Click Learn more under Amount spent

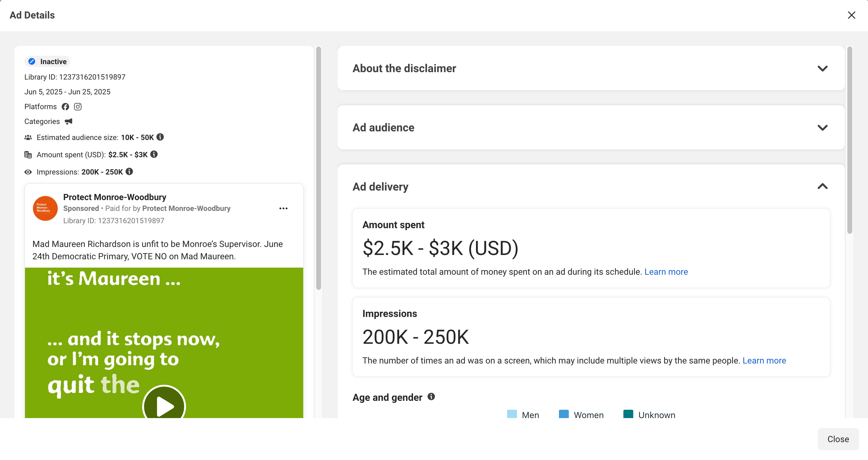point(666,272)
